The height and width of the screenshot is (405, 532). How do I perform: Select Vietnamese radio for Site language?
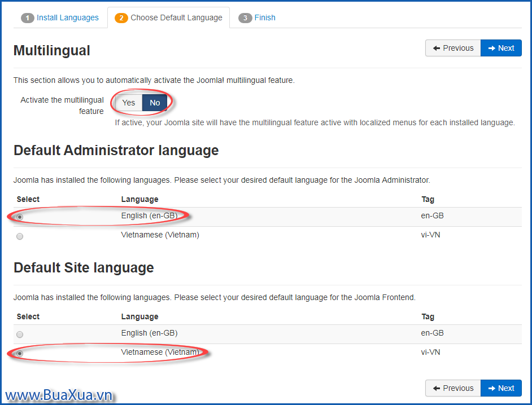tap(20, 354)
